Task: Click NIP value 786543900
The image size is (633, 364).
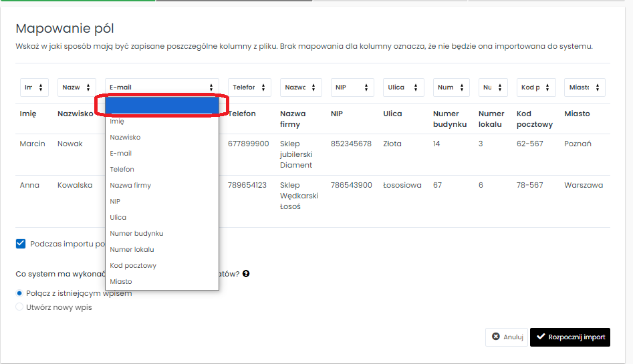Action: tap(351, 185)
